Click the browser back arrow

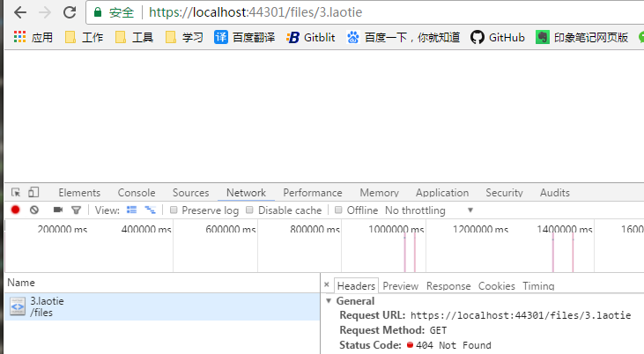tap(20, 12)
